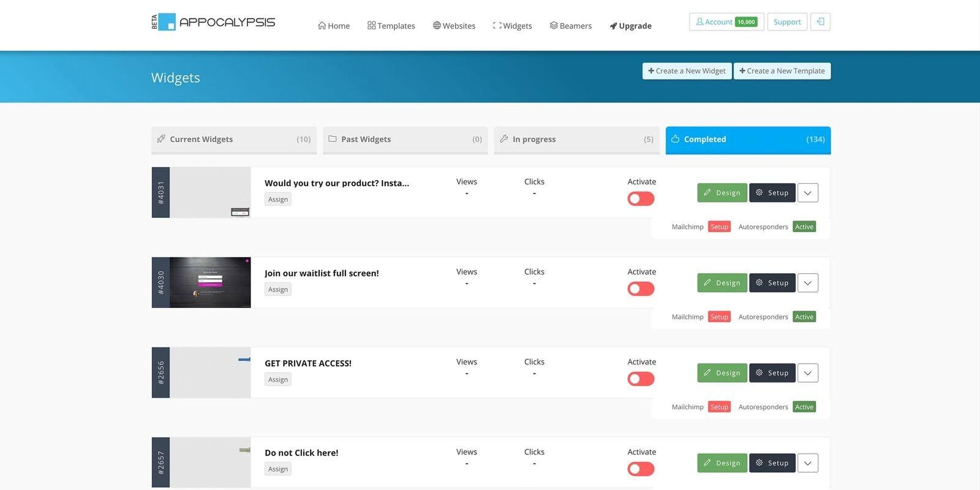Expand the chevron dropdown for widget #4031
Screen dimensions: 980x490
(x=808, y=193)
